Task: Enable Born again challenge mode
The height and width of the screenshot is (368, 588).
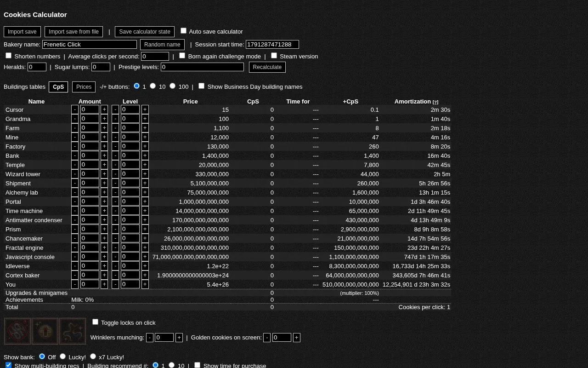Action: click(182, 56)
